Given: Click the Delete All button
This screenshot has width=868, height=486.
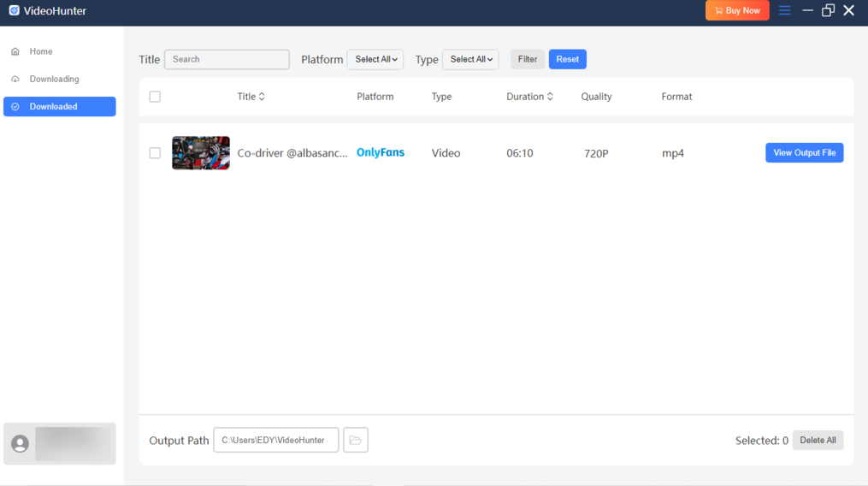Looking at the screenshot, I should (818, 440).
